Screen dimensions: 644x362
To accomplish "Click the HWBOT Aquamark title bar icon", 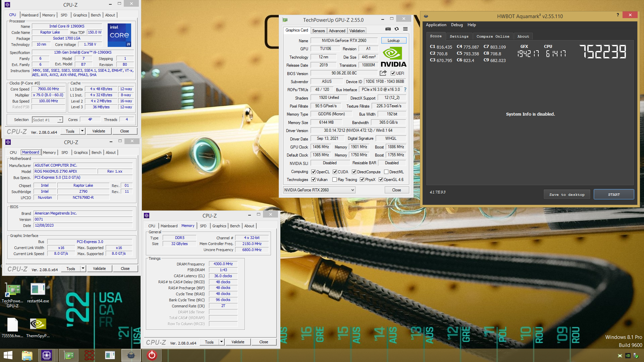I will (426, 16).
